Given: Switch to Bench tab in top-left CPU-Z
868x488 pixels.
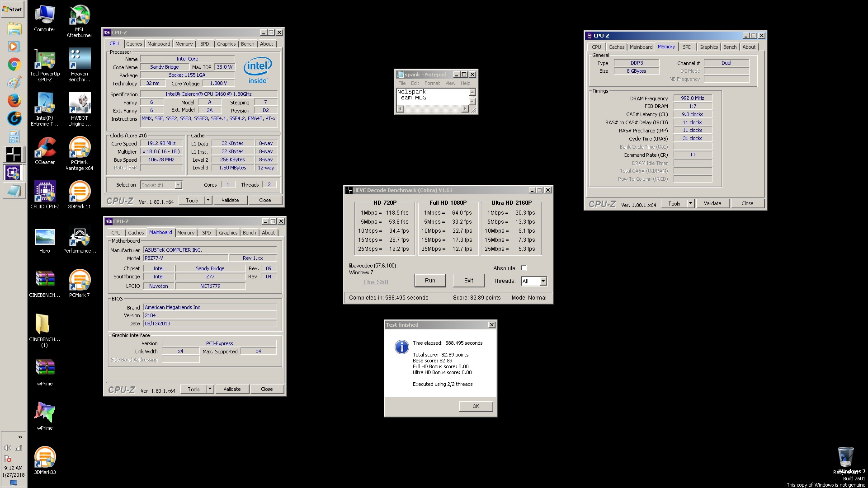Looking at the screenshot, I should pos(247,44).
